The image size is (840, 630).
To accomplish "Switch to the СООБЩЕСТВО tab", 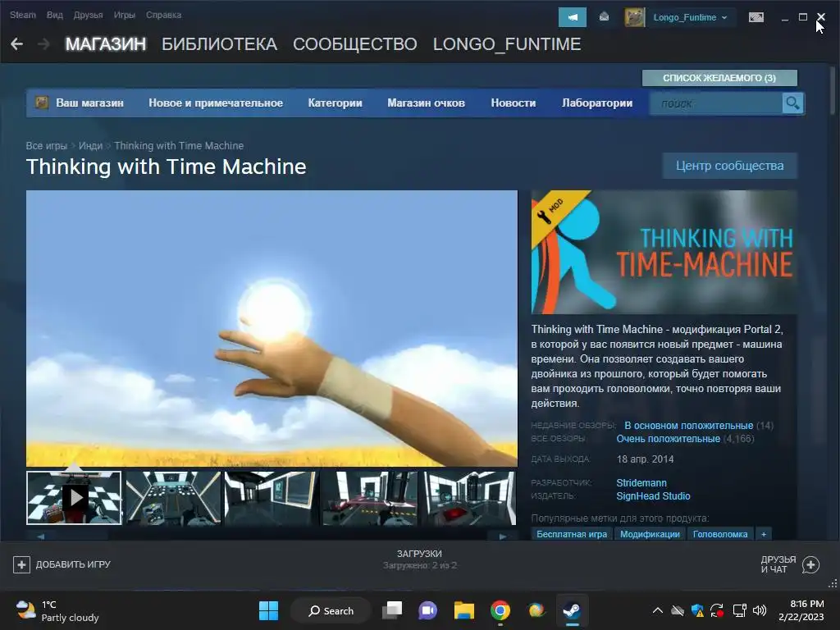I will pos(354,44).
